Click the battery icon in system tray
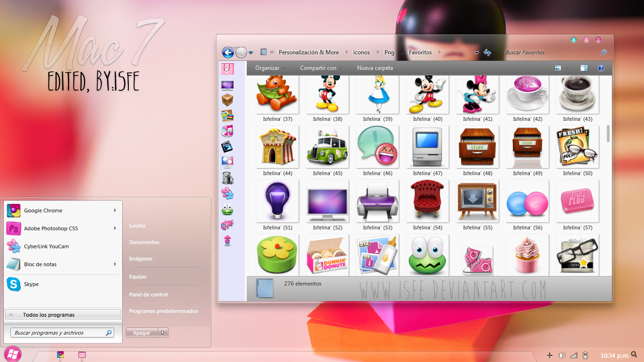The width and height of the screenshot is (644, 362). click(x=585, y=355)
